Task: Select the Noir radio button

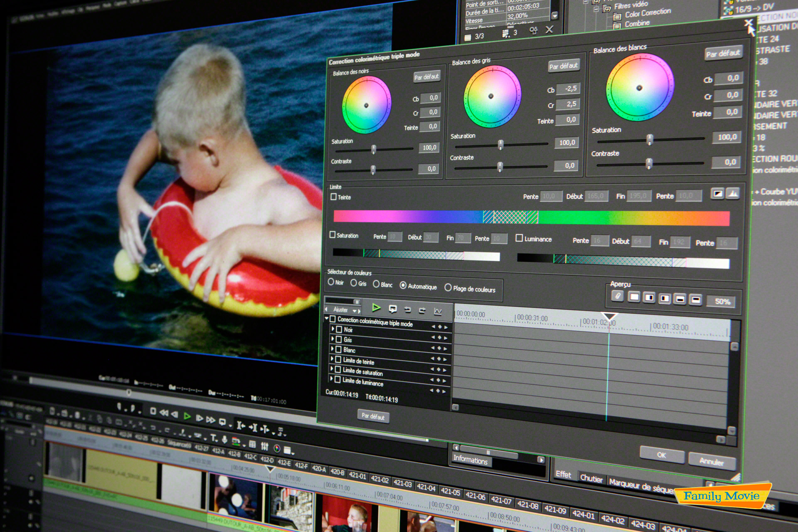Action: (331, 282)
